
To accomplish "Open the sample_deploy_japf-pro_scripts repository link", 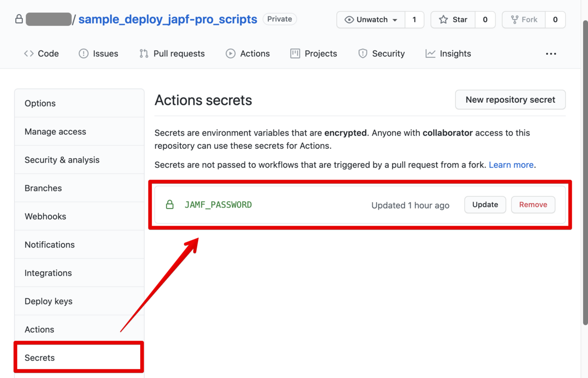I will tap(168, 19).
